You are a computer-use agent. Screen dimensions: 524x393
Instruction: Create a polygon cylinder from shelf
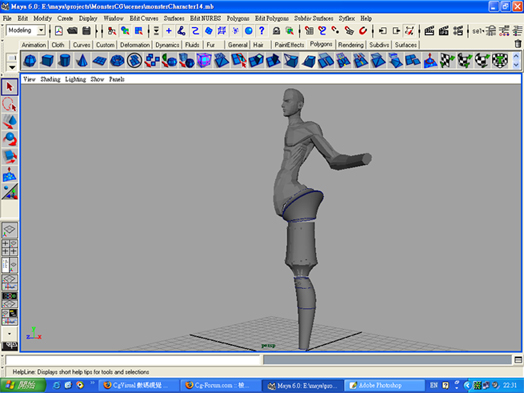64,60
